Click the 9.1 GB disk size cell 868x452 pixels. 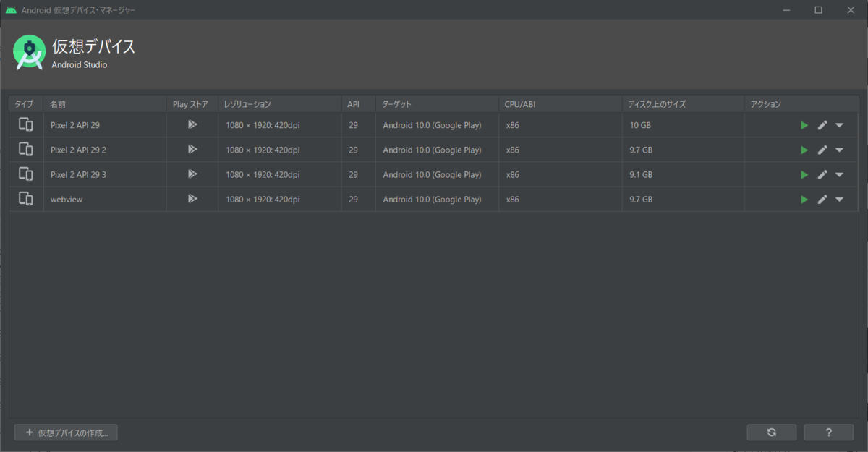(x=684, y=174)
